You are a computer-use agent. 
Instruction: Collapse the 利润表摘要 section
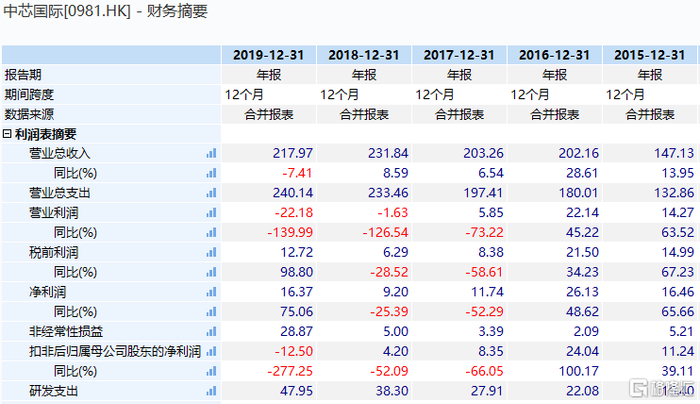[7, 134]
